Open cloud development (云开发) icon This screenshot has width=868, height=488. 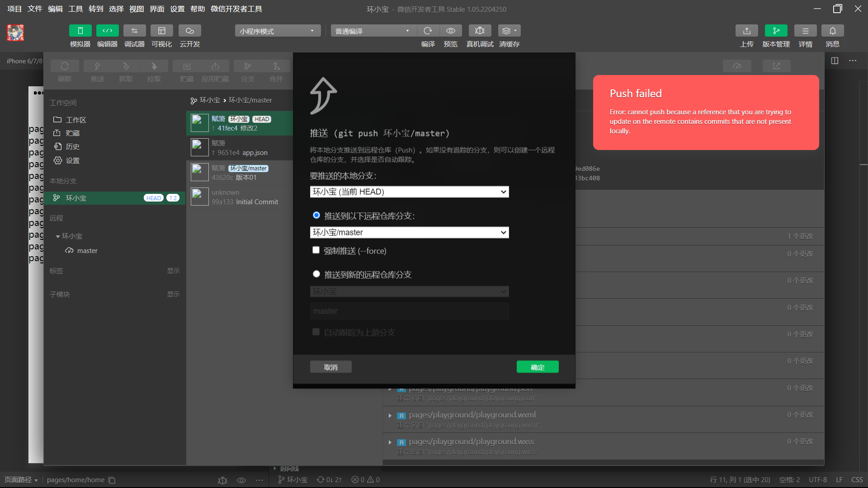coord(189,31)
